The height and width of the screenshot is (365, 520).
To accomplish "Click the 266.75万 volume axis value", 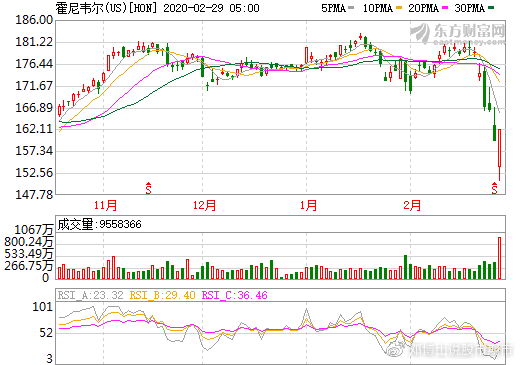I will (29, 266).
